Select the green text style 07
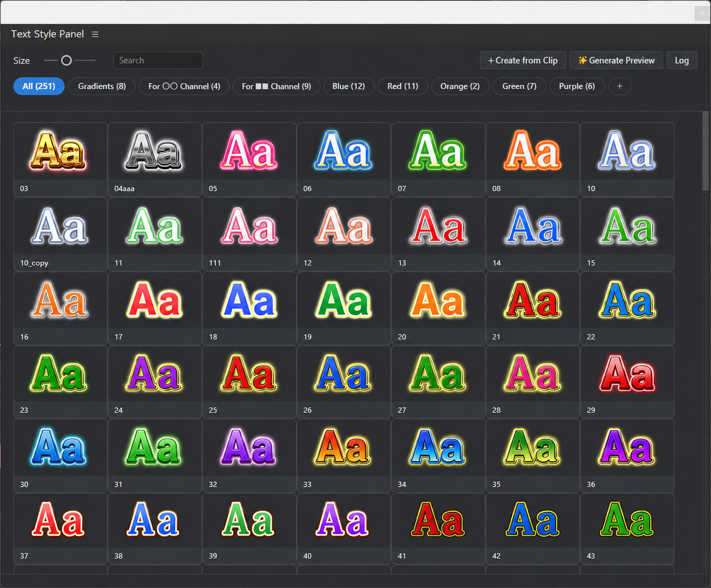The height and width of the screenshot is (588, 711). tap(438, 159)
